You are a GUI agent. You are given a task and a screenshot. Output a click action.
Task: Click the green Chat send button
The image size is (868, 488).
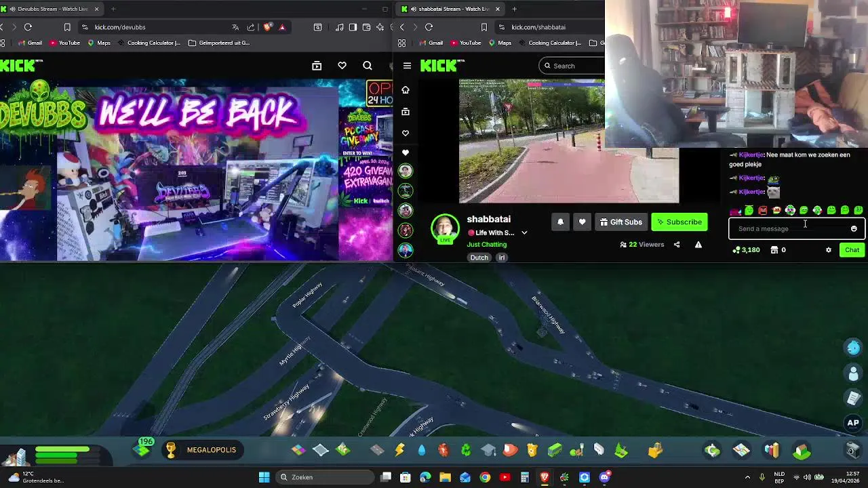tap(852, 250)
